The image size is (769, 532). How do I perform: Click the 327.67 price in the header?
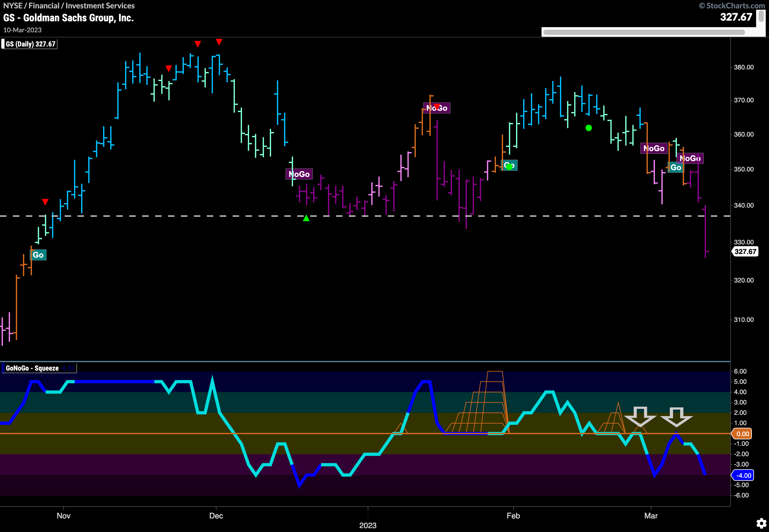736,17
